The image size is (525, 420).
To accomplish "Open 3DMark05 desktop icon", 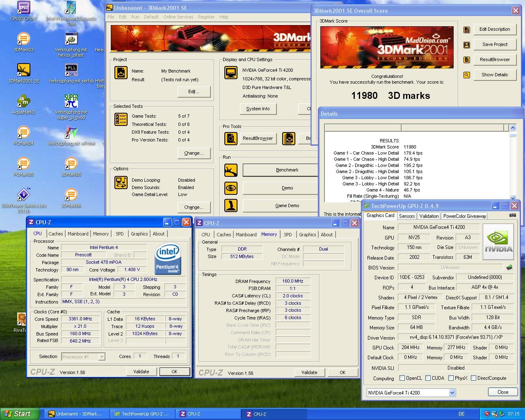I will pyautogui.click(x=71, y=164).
